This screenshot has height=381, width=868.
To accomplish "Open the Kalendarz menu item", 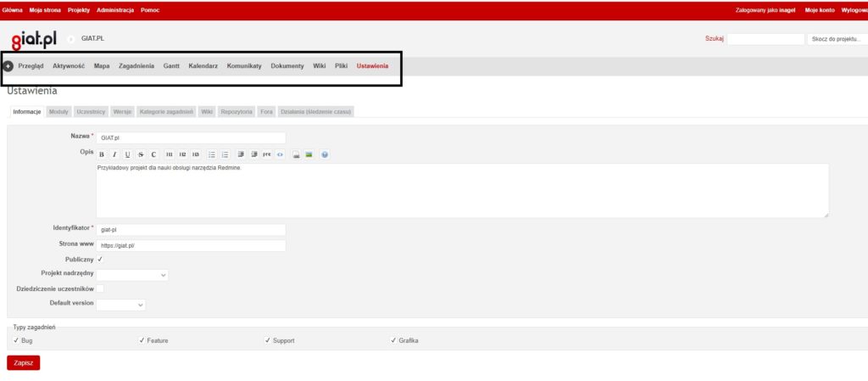I will [203, 66].
